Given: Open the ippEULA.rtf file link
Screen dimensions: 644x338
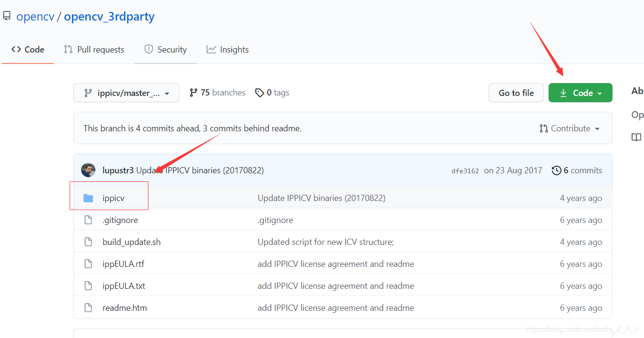Looking at the screenshot, I should click(123, 264).
